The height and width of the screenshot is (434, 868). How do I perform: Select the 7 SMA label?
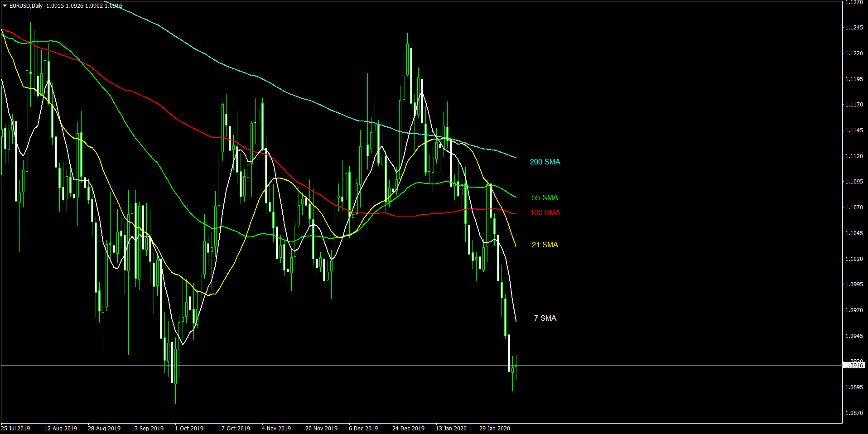pyautogui.click(x=545, y=318)
